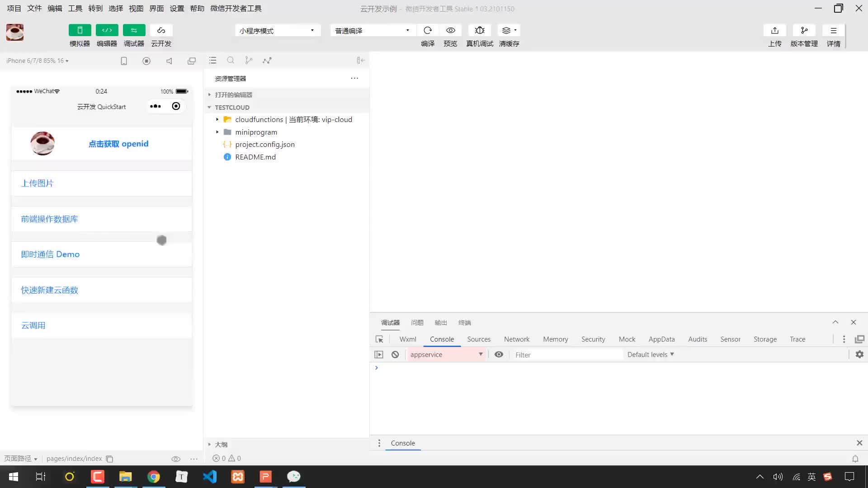This screenshot has width=868, height=488.
Task: Click the Upload (上传) icon
Action: point(775,30)
